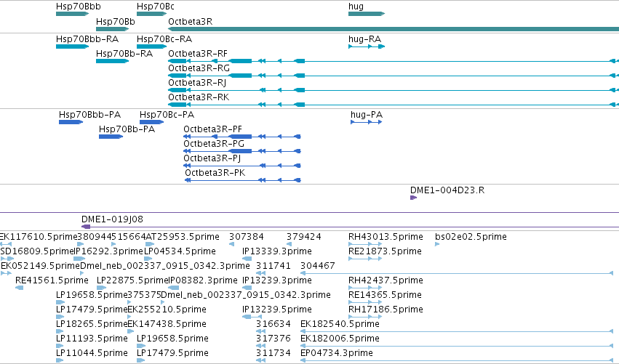The height and width of the screenshot is (364, 619).
Task: Open the hug gene label
Action: (356, 7)
